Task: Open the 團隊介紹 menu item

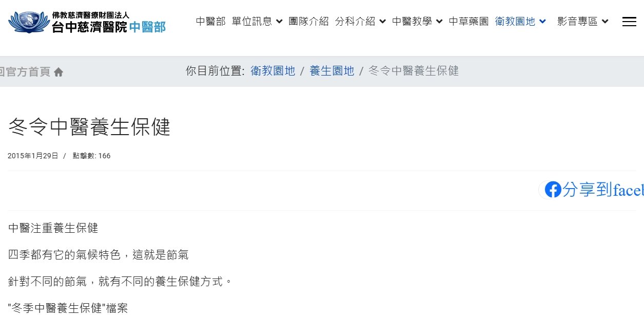Action: coord(308,22)
